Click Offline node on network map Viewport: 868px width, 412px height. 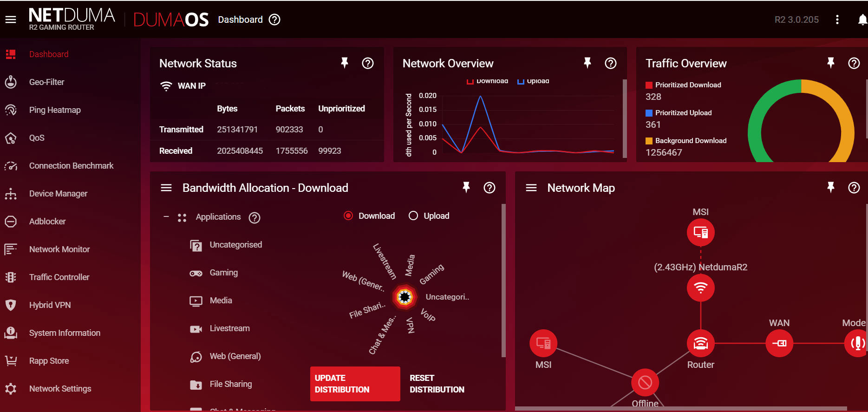click(645, 383)
